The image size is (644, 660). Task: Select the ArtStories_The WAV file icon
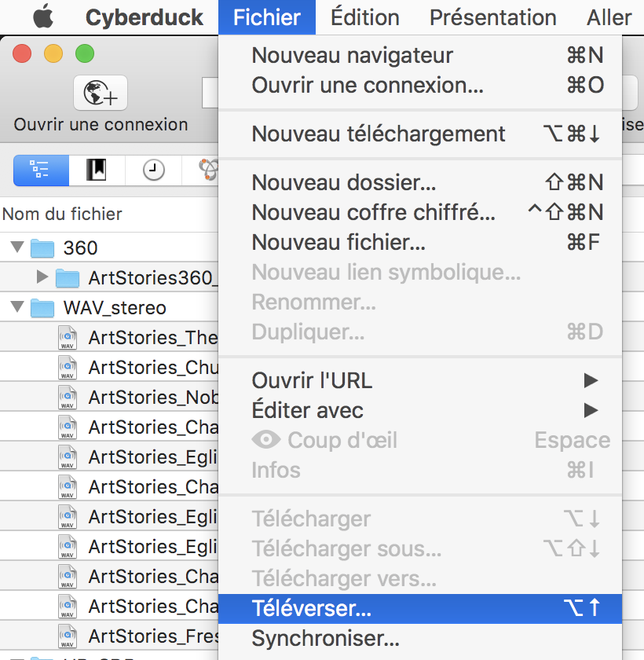[x=69, y=338]
